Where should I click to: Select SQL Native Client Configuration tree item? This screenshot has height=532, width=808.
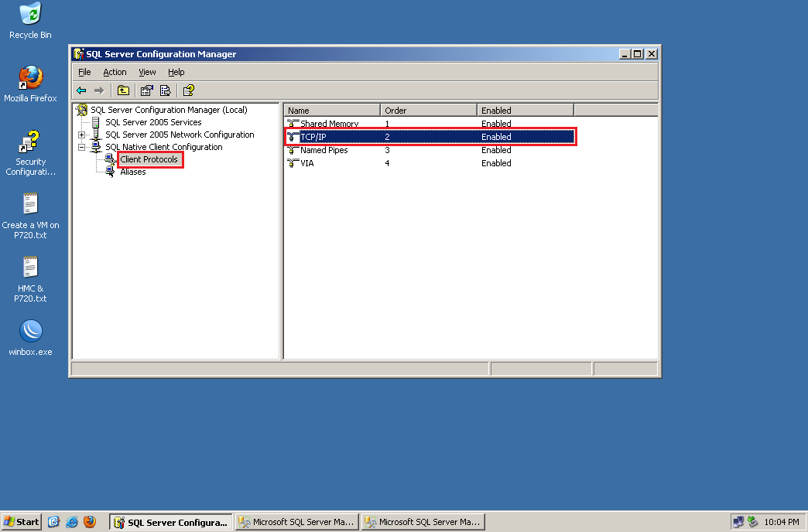click(x=163, y=147)
